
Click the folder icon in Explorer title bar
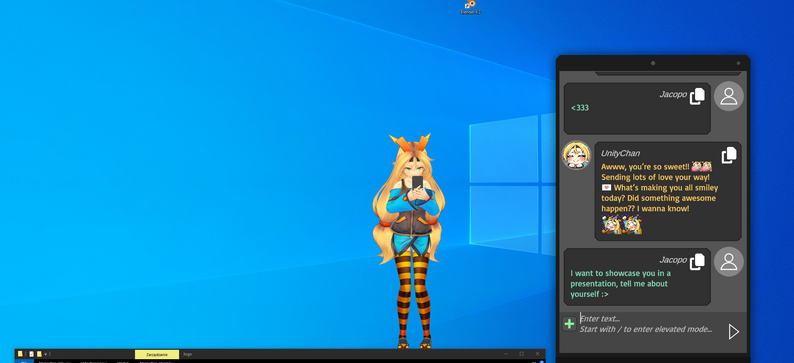(x=20, y=354)
